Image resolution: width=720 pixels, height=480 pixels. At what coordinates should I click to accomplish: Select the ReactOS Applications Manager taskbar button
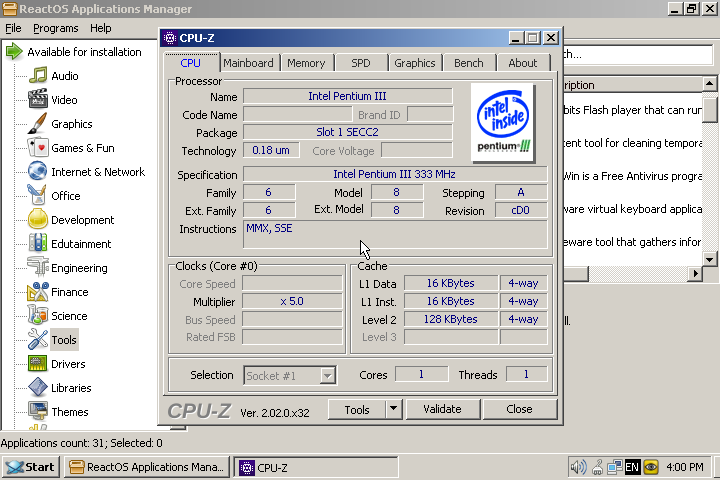coord(146,467)
